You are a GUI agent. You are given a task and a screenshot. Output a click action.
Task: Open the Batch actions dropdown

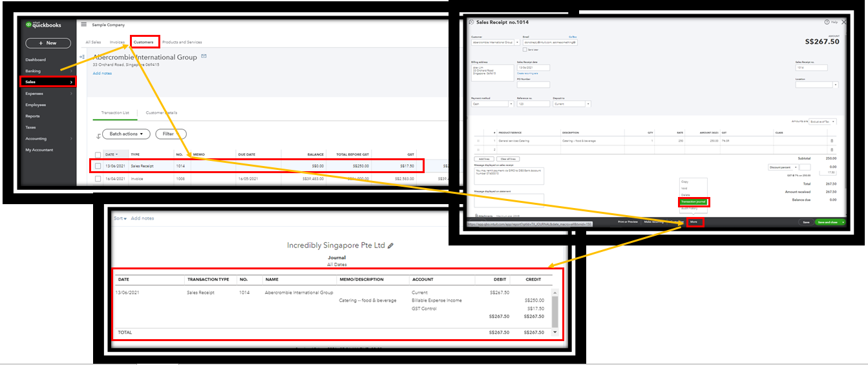tap(126, 134)
